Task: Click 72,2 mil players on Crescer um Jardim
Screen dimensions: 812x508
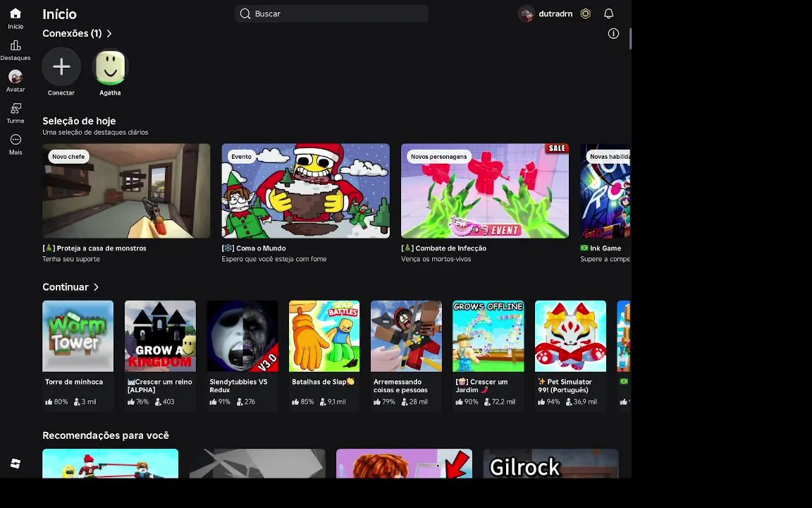Action: pos(500,401)
